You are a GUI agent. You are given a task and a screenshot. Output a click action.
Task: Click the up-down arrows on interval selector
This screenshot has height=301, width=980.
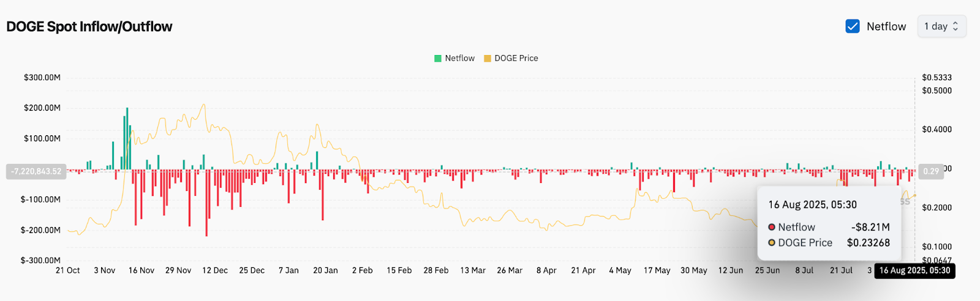click(x=955, y=26)
